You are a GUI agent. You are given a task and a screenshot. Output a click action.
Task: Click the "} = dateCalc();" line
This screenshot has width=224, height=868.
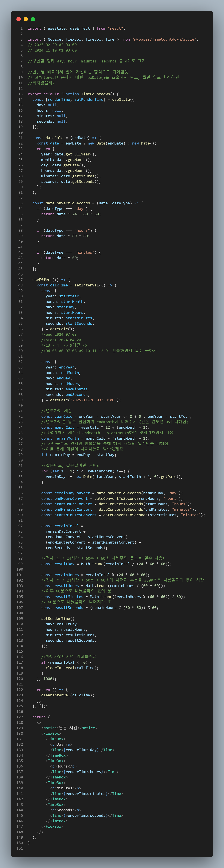pyautogui.click(x=58, y=329)
